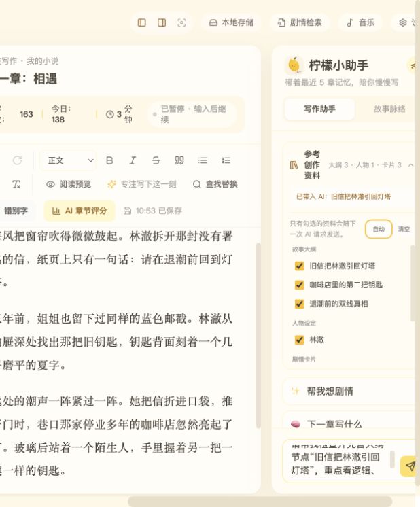Click the 错别字 typo check button
The width and height of the screenshot is (420, 507).
[x=16, y=211]
